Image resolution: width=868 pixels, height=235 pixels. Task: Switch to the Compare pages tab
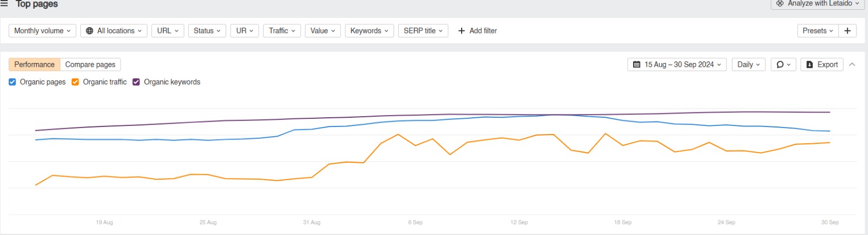90,65
